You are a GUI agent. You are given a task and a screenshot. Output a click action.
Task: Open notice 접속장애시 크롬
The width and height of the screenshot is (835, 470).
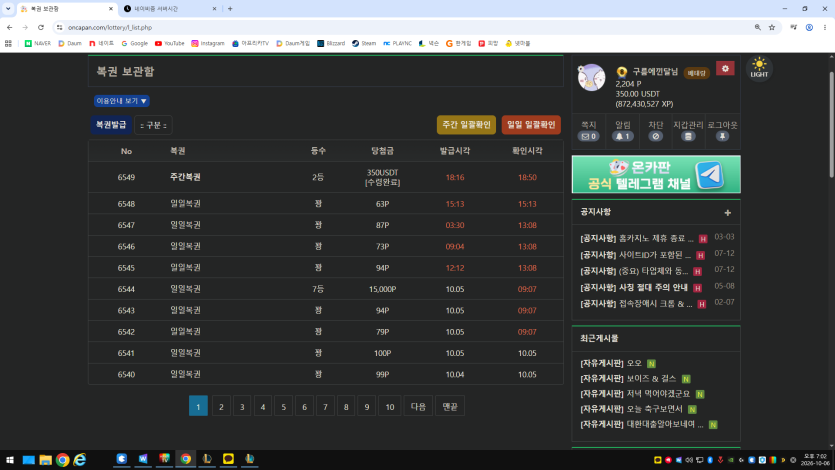click(x=636, y=304)
